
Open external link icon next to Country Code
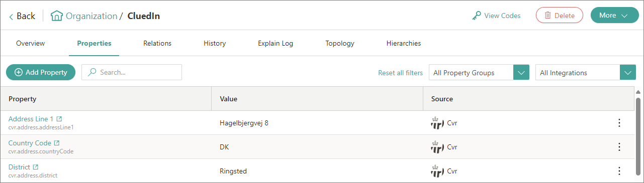click(56, 143)
